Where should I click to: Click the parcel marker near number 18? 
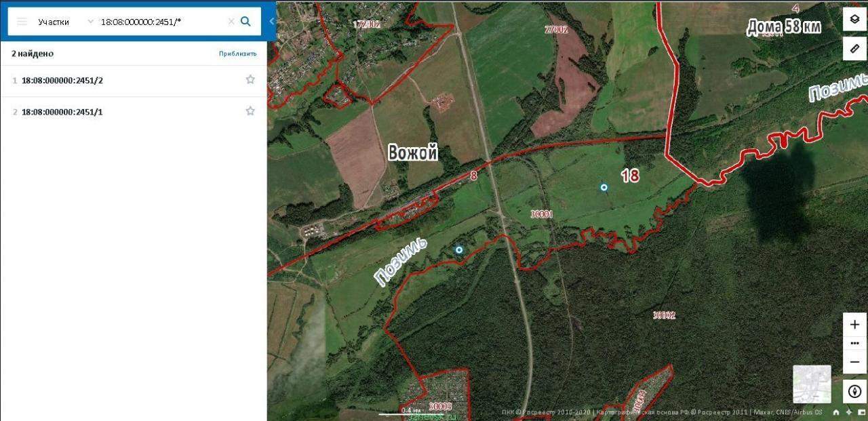pyautogui.click(x=604, y=187)
